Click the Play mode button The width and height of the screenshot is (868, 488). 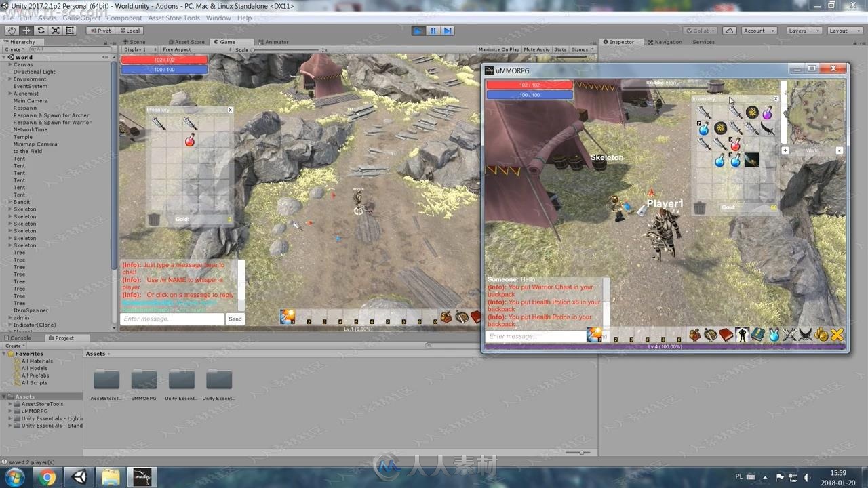(x=418, y=30)
